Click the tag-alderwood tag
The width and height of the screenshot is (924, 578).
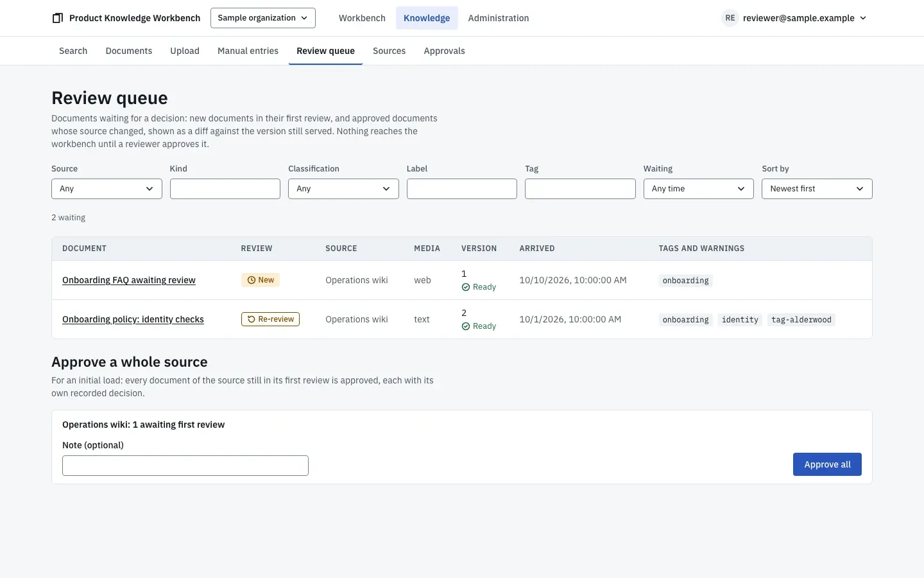(801, 320)
